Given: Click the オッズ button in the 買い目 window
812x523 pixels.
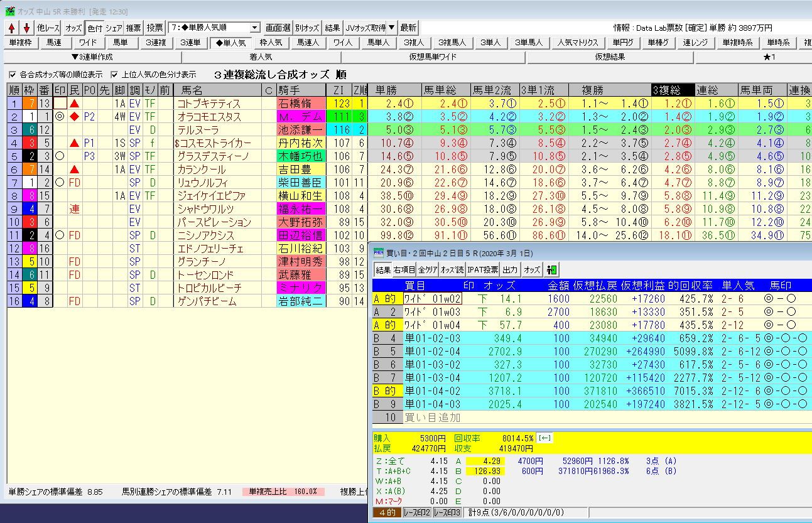Looking at the screenshot, I should click(x=532, y=269).
